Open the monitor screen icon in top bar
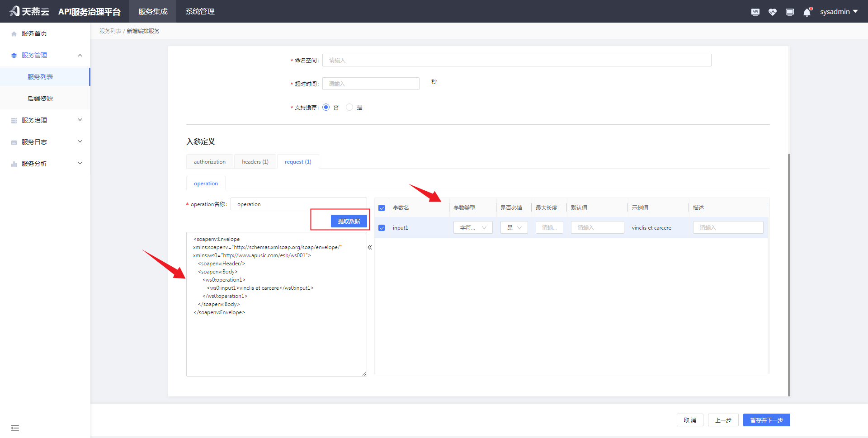868x438 pixels. [x=790, y=12]
